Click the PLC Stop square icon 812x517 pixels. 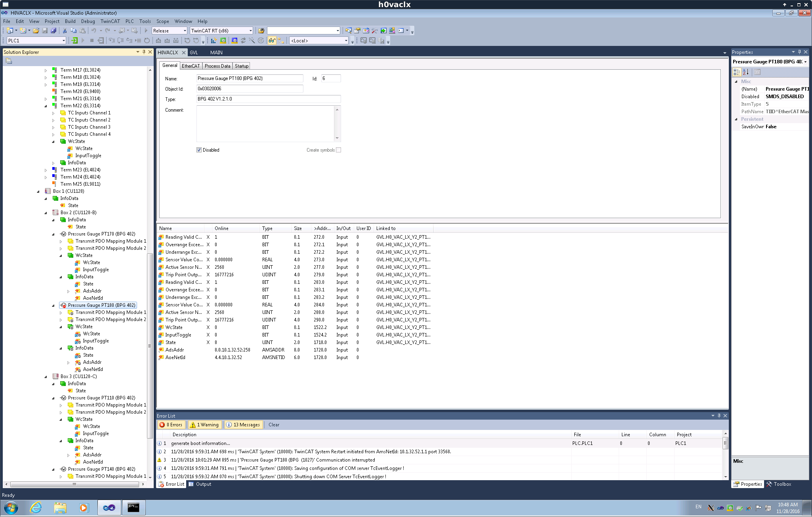pos(91,40)
